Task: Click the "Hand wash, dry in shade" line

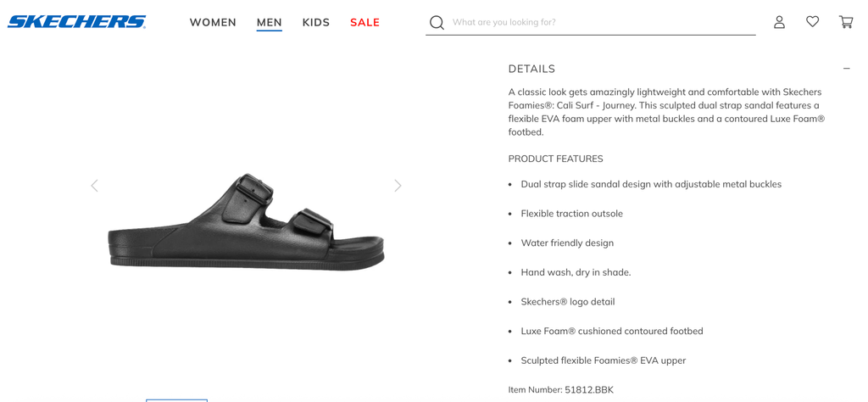Action: coord(576,272)
